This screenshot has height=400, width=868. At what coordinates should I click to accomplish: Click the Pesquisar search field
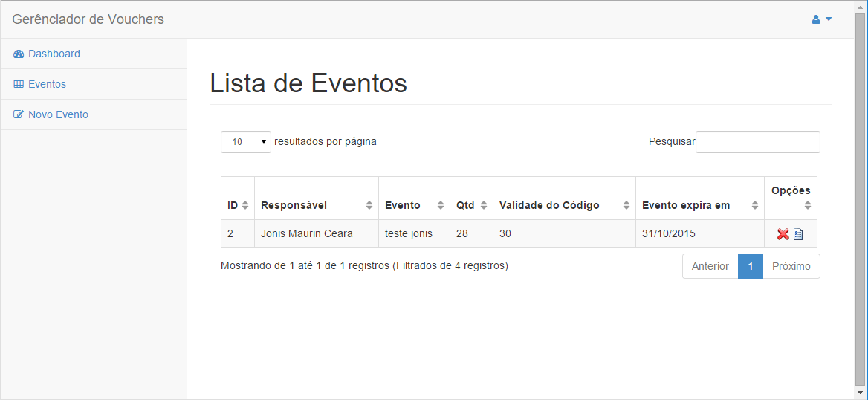(x=758, y=142)
